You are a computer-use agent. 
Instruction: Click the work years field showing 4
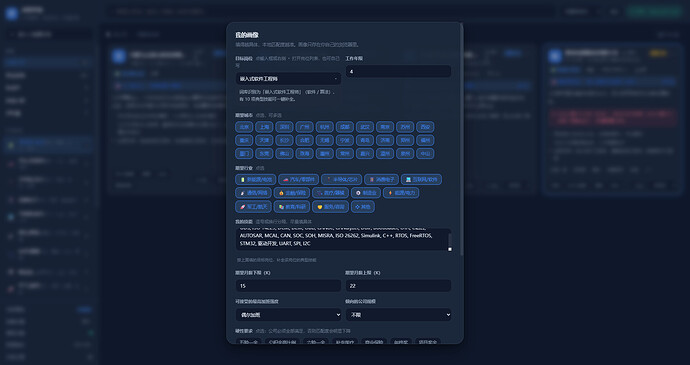coord(398,71)
